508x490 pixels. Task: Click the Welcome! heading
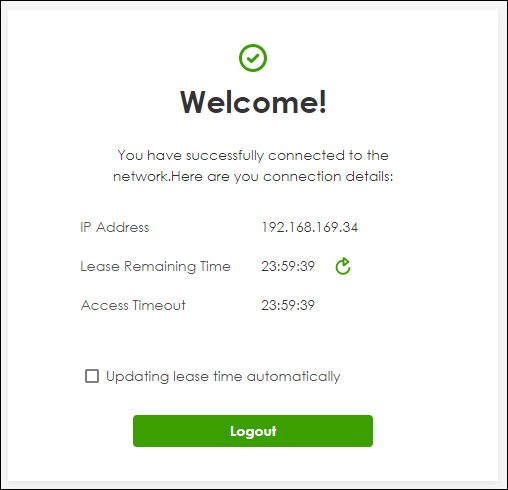253,102
